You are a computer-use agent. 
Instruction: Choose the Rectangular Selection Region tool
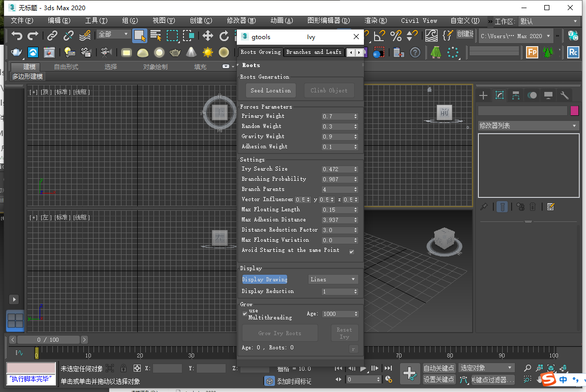pos(172,36)
